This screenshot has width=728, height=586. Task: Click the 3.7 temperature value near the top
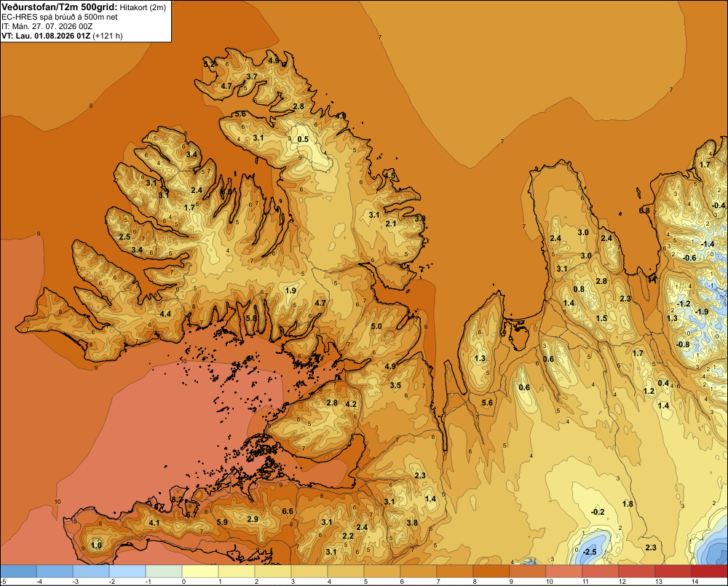click(x=252, y=76)
